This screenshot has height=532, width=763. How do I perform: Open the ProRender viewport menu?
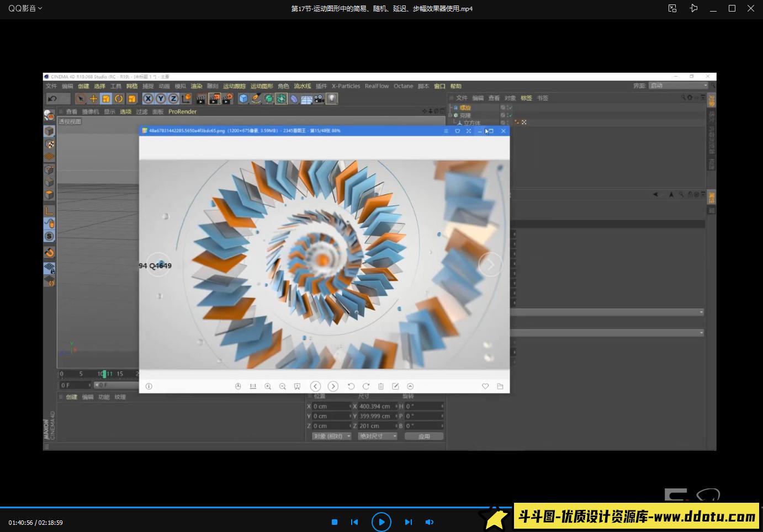182,111
